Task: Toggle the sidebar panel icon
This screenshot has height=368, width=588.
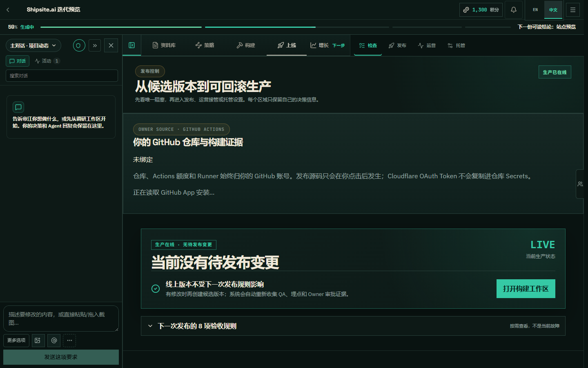Action: click(x=132, y=45)
